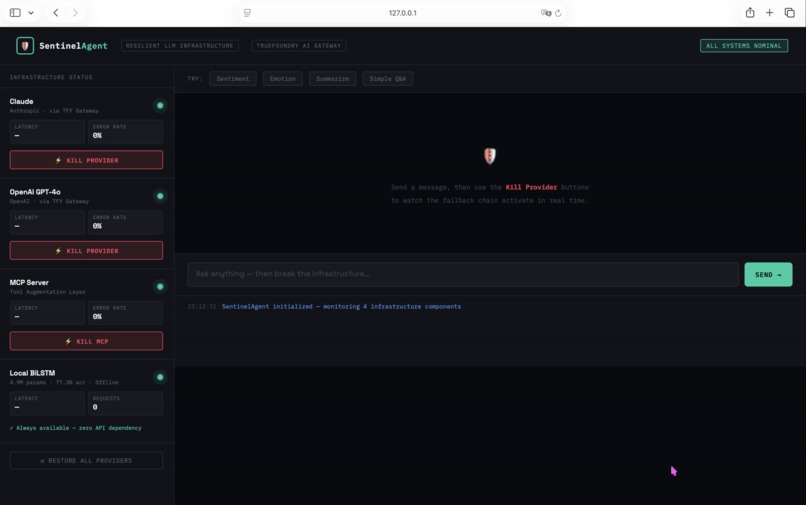Screen dimensions: 806x505
Task: Click Always available zero API dependency note
Action: coord(76,428)
